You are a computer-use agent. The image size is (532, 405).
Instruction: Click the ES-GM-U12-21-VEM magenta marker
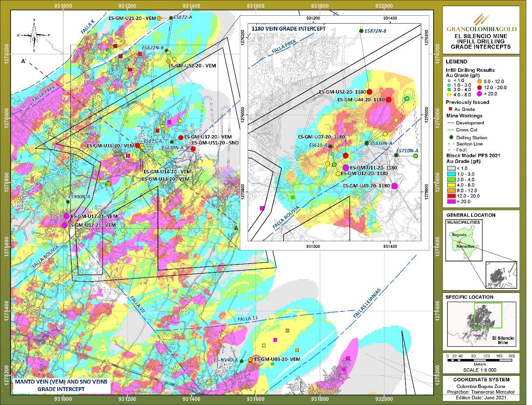click(65, 225)
